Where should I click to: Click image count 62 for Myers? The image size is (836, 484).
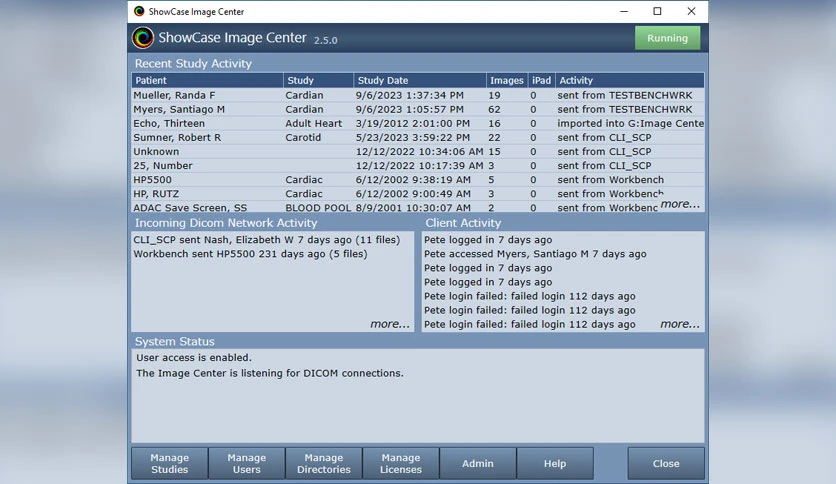pos(494,109)
